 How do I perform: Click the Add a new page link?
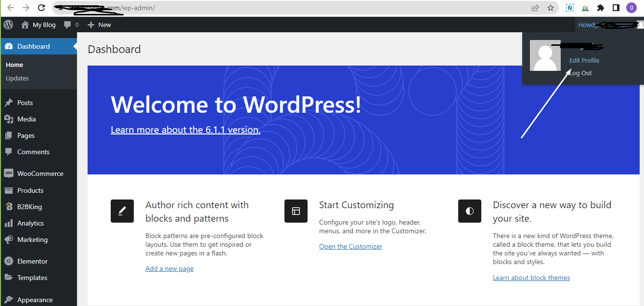pos(169,268)
